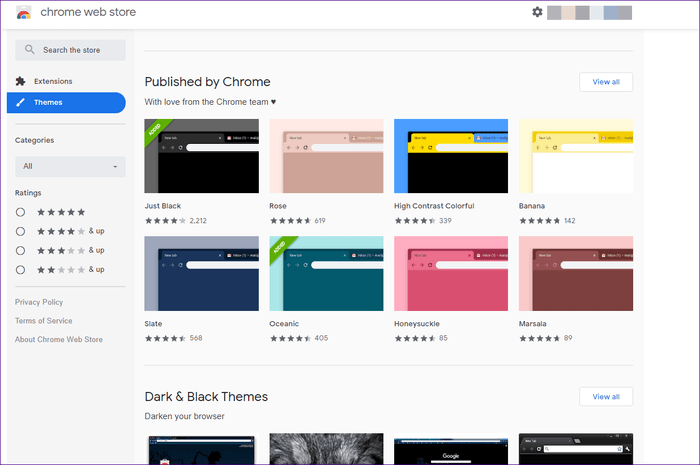This screenshot has width=700, height=465.
Task: Open the Rose theme thumbnail
Action: [326, 156]
